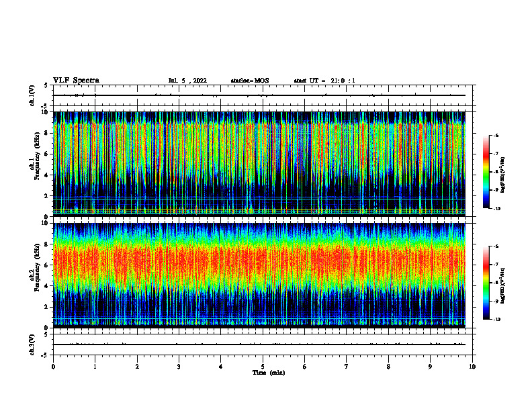
Task: Click the "start UT = 21:0:1" header text
Action: (x=324, y=81)
